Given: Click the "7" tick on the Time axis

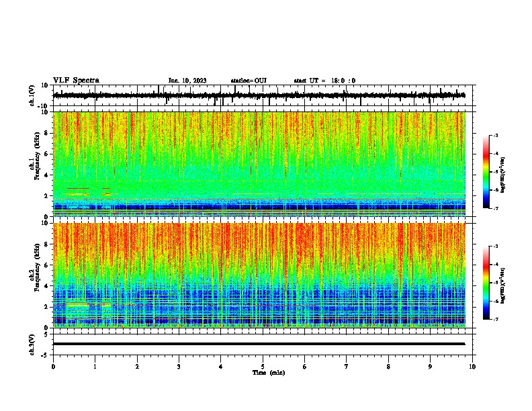Looking at the screenshot, I should tap(347, 367).
